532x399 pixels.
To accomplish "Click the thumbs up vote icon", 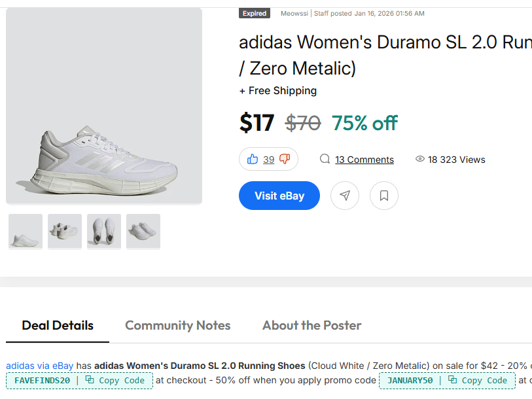I will 253,159.
